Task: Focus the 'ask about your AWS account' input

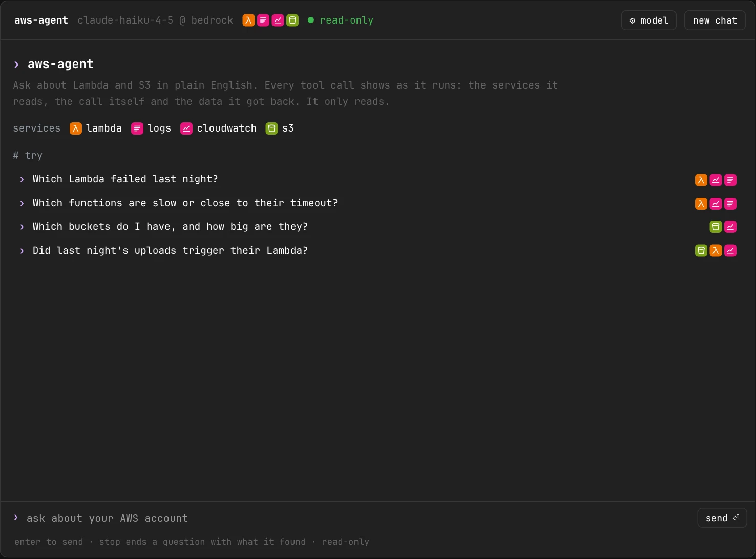Action: click(359, 518)
